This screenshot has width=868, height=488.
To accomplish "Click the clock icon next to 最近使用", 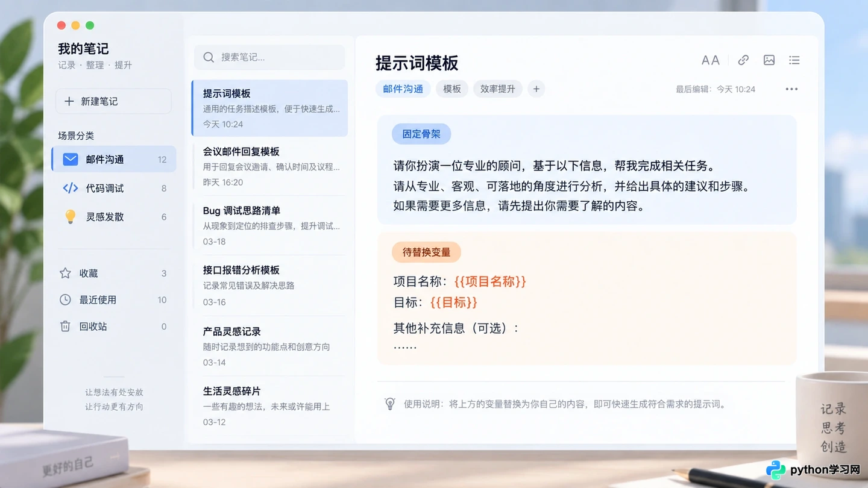I will coord(65,299).
